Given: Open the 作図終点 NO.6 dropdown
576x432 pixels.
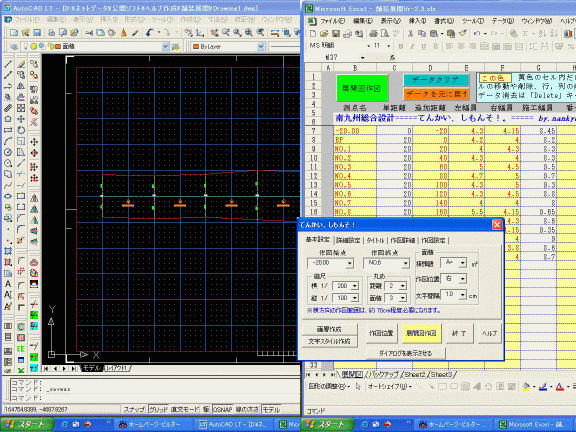Looking at the screenshot, I should 405,263.
